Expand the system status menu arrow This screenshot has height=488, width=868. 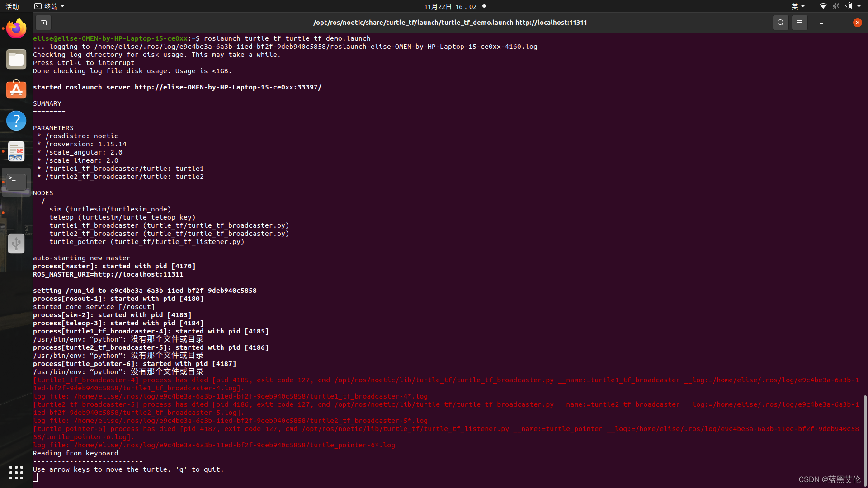859,6
